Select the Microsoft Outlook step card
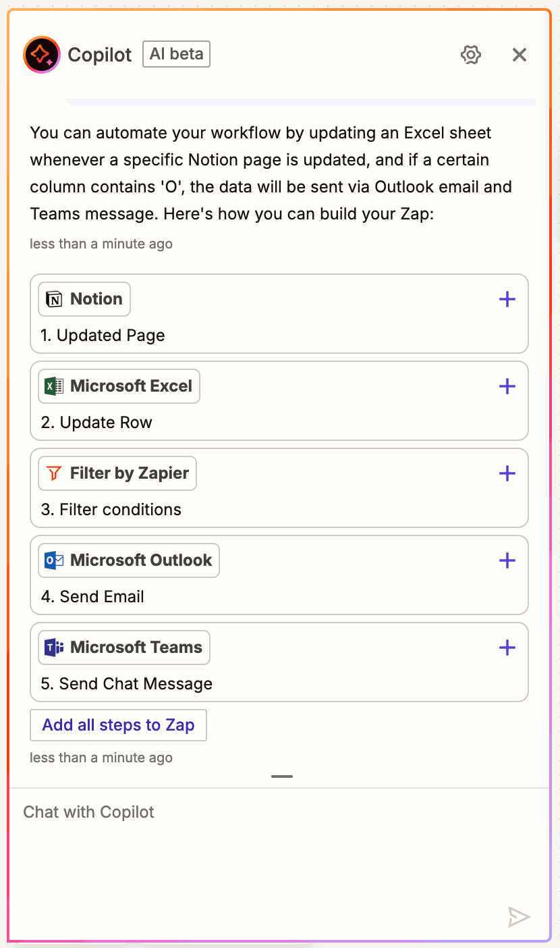Image resolution: width=560 pixels, height=948 pixels. pyautogui.click(x=279, y=575)
